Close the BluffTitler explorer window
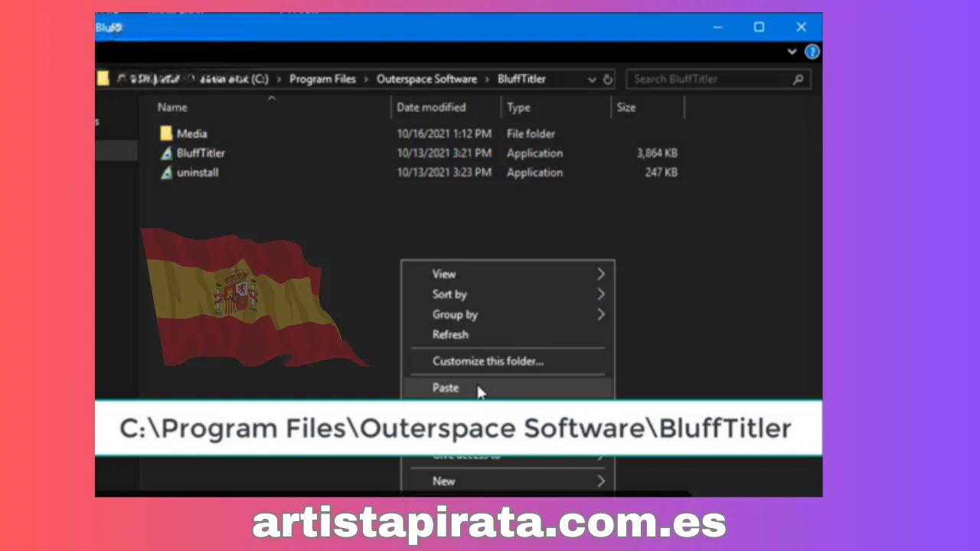 (x=801, y=27)
